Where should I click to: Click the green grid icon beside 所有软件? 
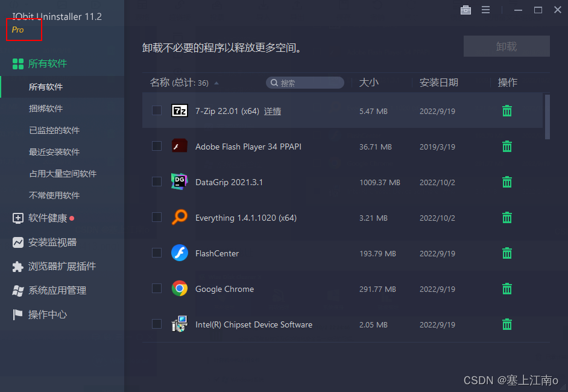click(x=17, y=64)
